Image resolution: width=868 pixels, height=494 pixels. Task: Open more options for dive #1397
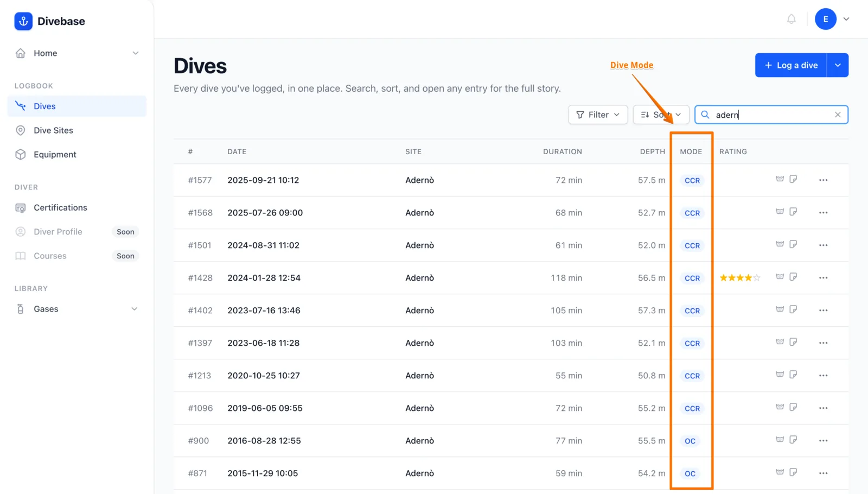coord(824,343)
